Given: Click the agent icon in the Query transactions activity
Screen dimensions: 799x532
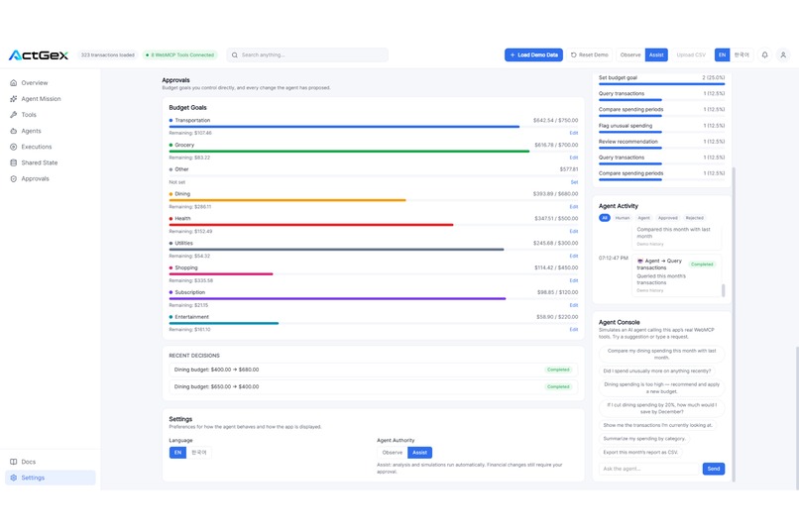Looking at the screenshot, I should [x=640, y=261].
